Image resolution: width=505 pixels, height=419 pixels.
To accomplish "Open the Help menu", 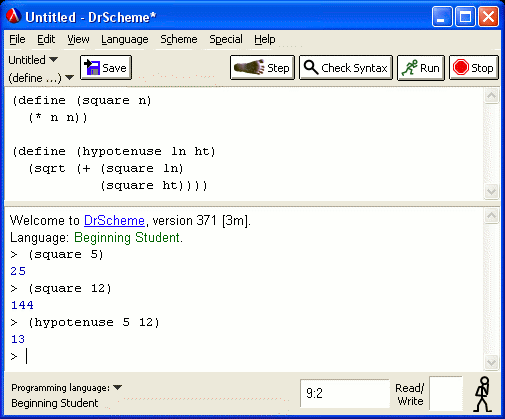I will click(x=265, y=39).
